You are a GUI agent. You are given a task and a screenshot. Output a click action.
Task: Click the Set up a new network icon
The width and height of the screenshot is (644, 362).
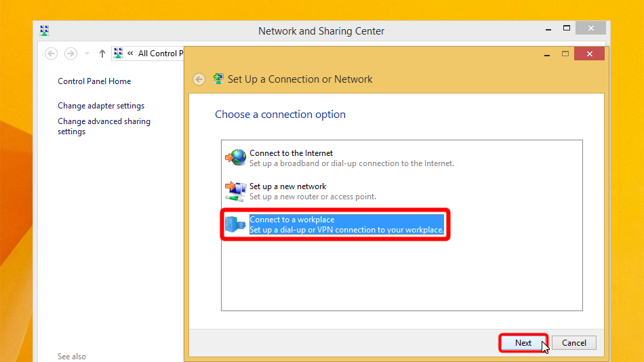235,191
